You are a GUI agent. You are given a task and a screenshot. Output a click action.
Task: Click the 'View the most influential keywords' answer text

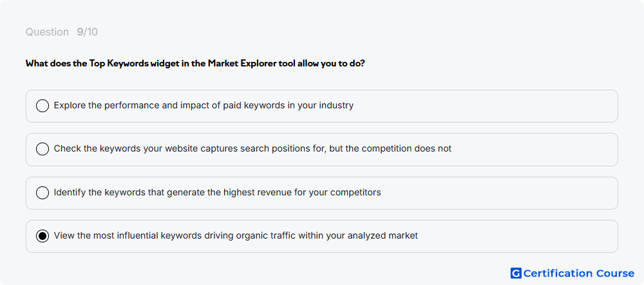pos(236,235)
